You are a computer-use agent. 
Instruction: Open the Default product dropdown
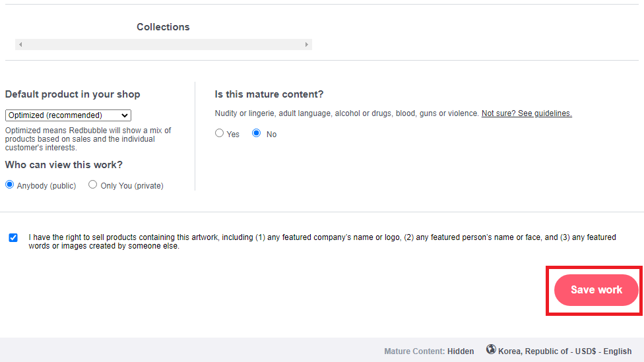click(x=68, y=115)
